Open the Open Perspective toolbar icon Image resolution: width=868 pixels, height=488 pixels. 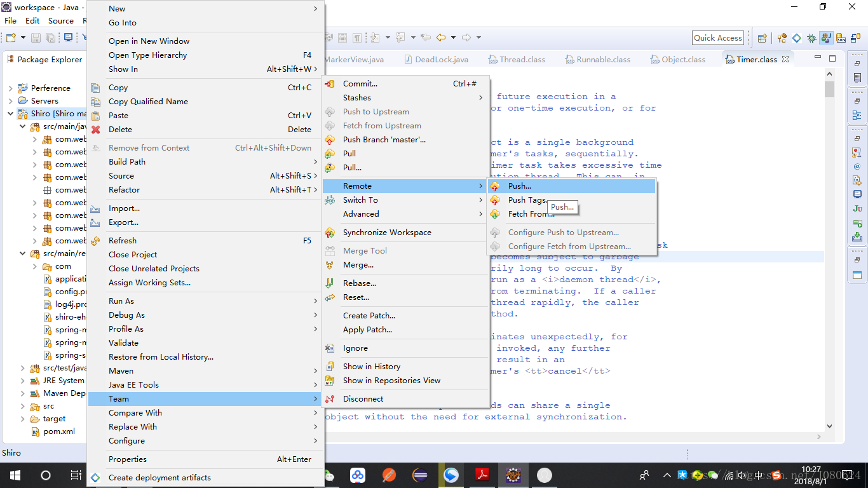(x=763, y=38)
